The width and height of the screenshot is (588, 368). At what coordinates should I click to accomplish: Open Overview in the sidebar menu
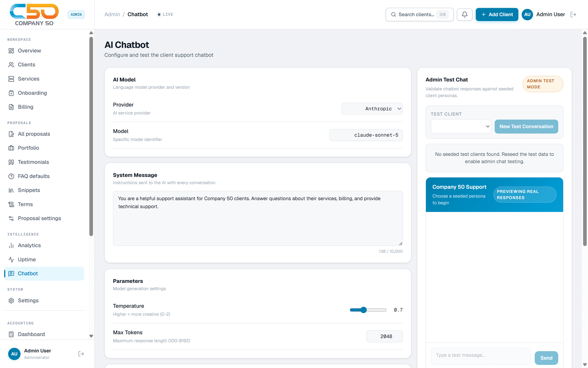coord(44,51)
